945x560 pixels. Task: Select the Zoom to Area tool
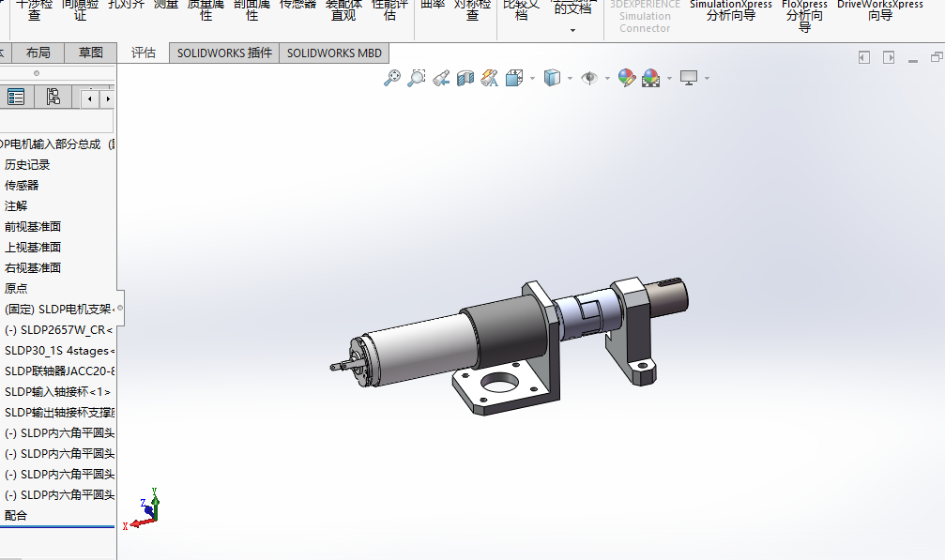pos(417,78)
